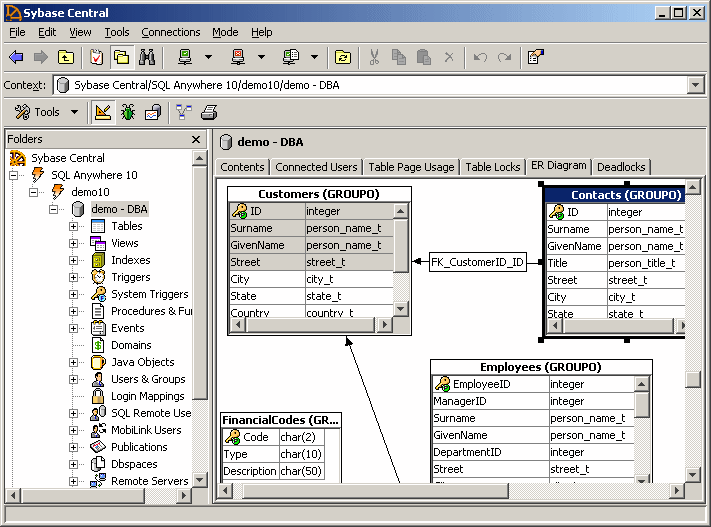Screen dimensions: 711x527
Task: Open the Context path dropdown
Action: (695, 85)
